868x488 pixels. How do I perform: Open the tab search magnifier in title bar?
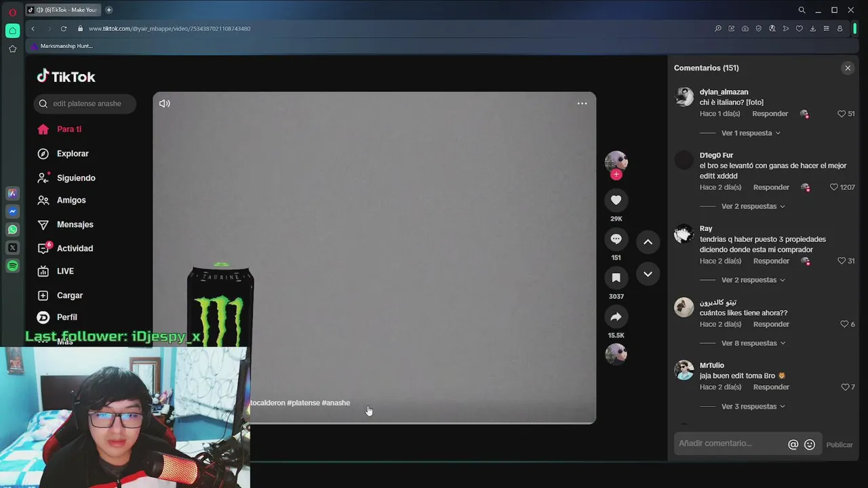point(802,10)
